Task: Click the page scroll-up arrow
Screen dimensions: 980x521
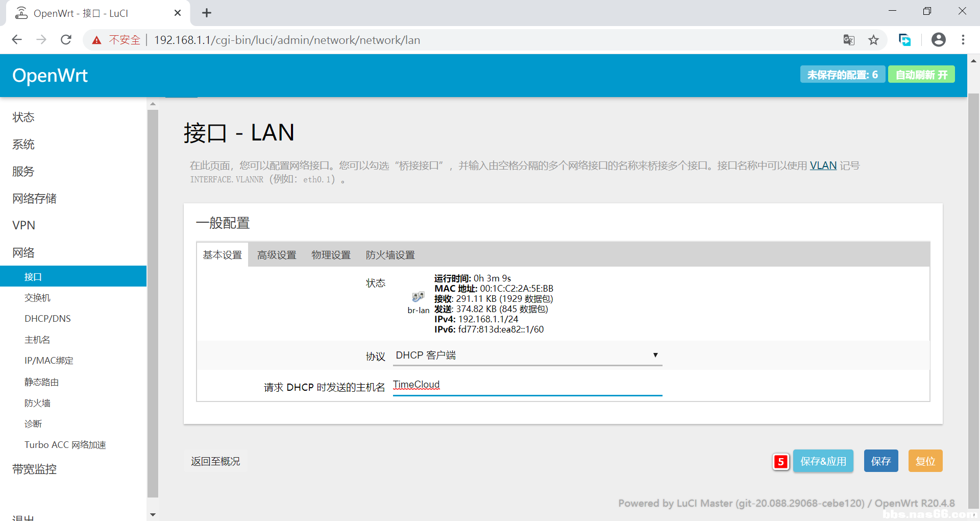Action: 973,61
